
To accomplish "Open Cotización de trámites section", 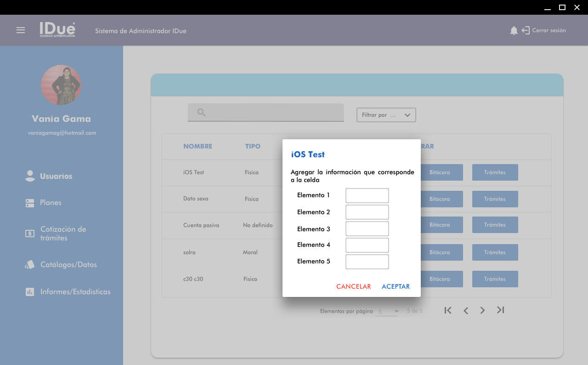I will click(x=63, y=234).
